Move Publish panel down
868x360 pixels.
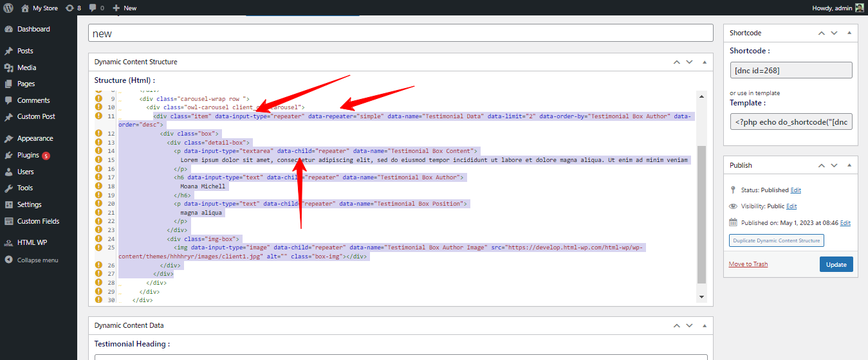point(834,165)
